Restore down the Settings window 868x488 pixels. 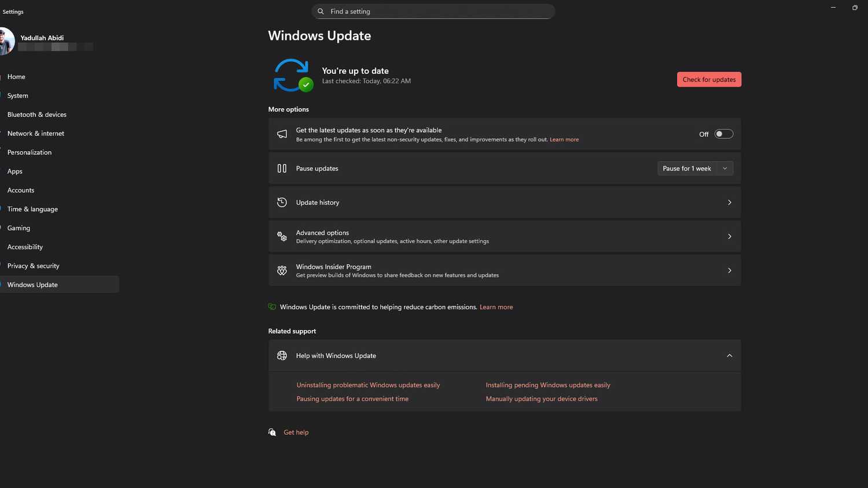point(855,8)
